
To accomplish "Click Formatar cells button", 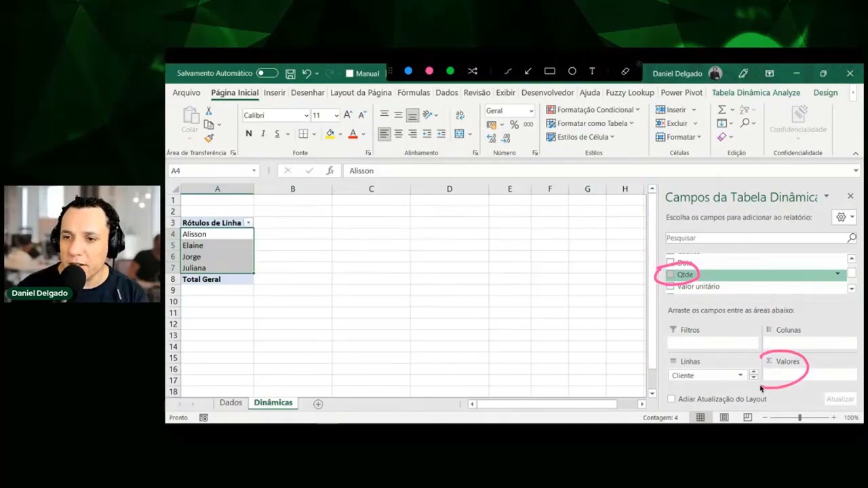I will point(679,137).
